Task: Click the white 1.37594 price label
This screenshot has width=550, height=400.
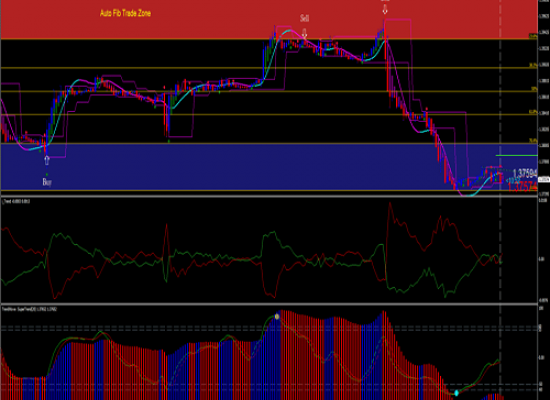Action: click(x=525, y=173)
